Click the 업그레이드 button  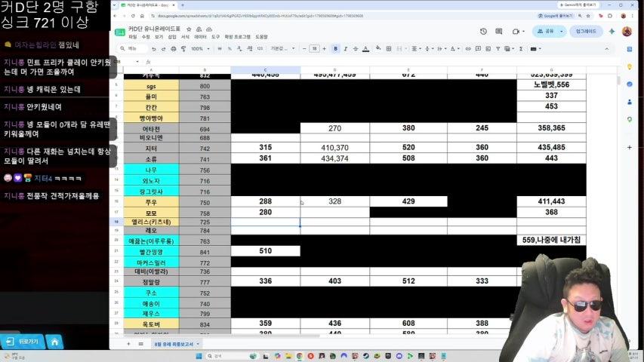coord(586,31)
